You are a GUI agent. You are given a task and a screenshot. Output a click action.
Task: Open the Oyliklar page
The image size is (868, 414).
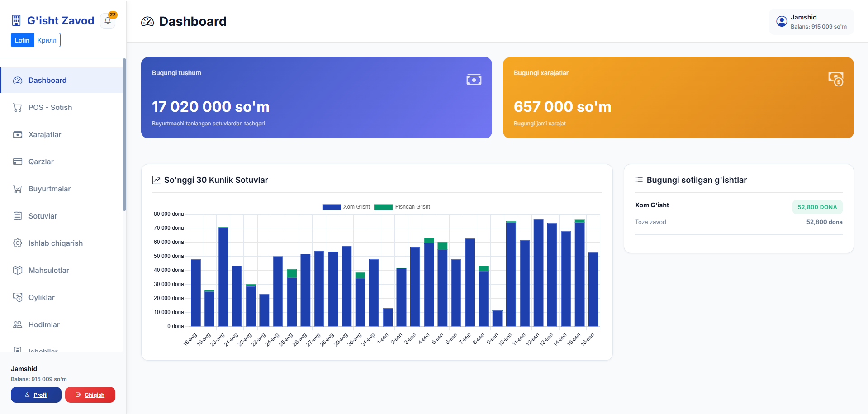pyautogui.click(x=62, y=297)
